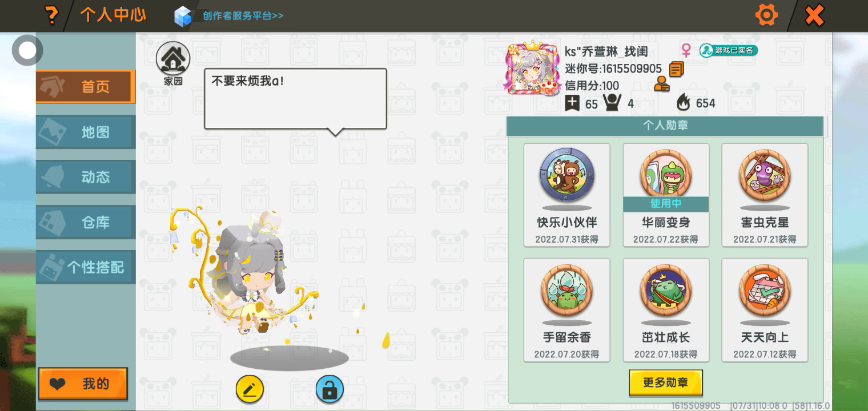The width and height of the screenshot is (868, 411).
Task: Select the 快乐小伙伴 medal
Action: [567, 195]
